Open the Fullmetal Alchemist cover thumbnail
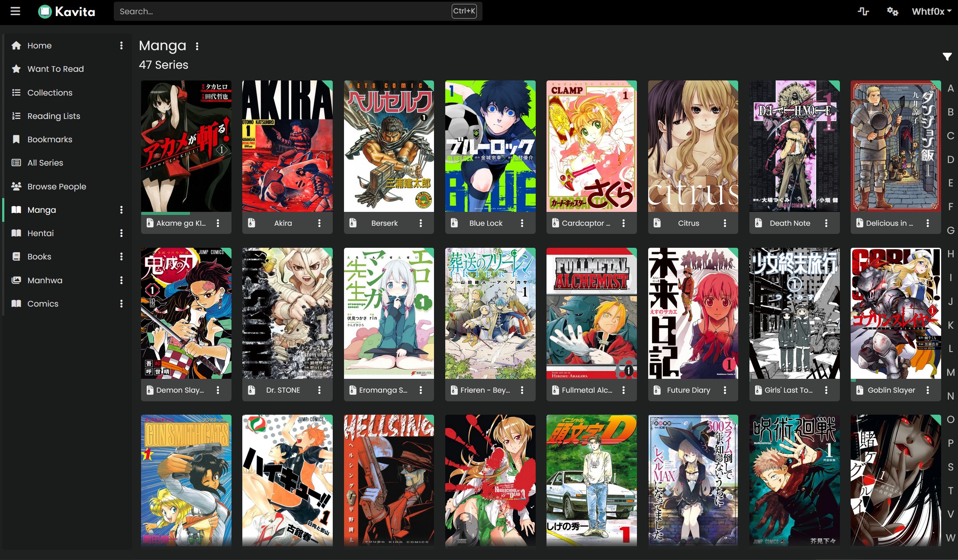958x560 pixels. click(x=591, y=313)
